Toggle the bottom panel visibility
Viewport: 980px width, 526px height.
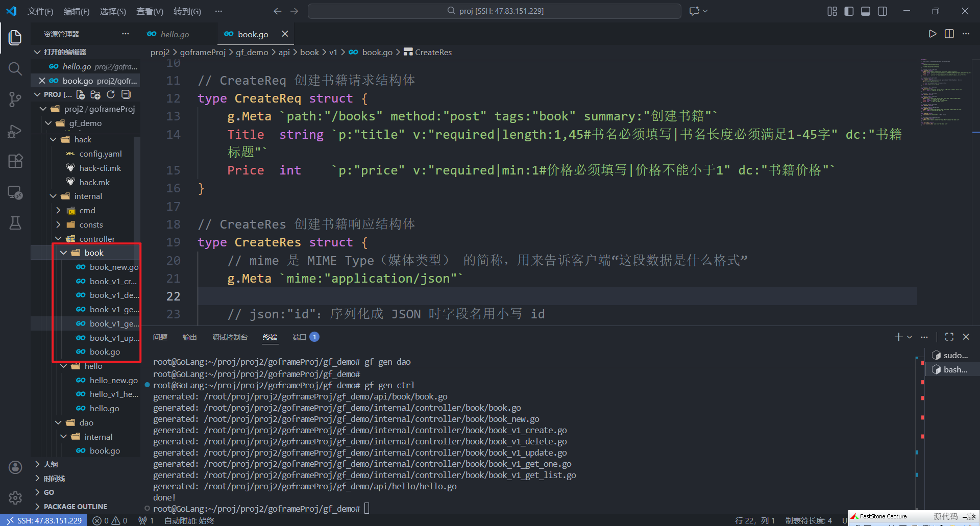coord(866,11)
